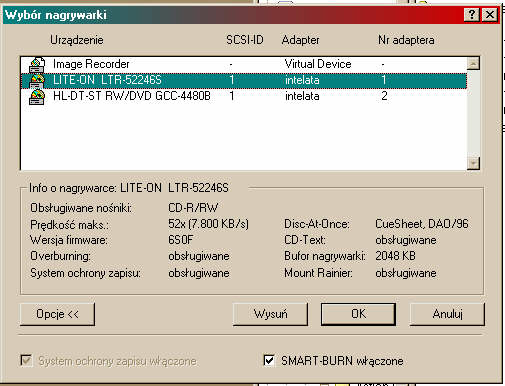Viewport: 505px width, 386px height.
Task: Click the 2048 KB buffer value
Action: 395,256
